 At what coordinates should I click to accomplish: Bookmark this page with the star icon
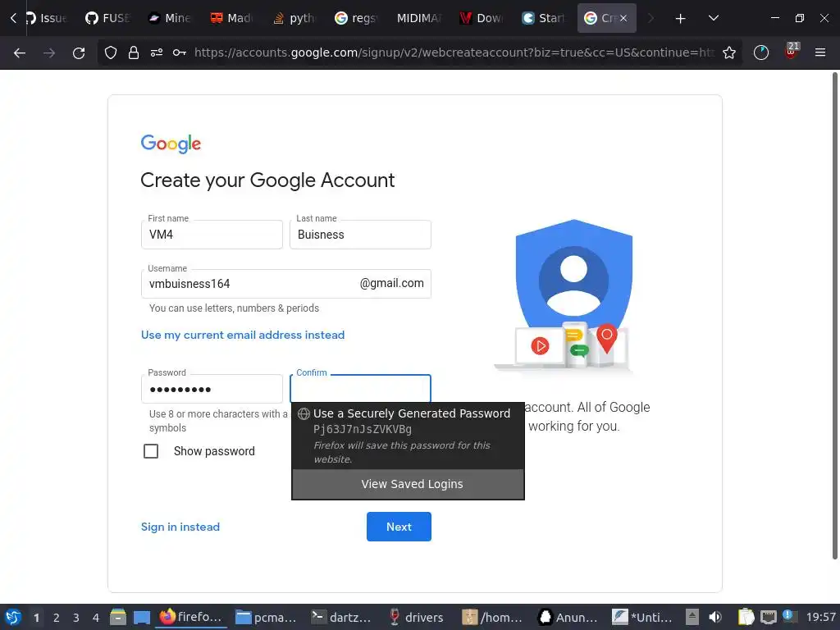(x=729, y=52)
